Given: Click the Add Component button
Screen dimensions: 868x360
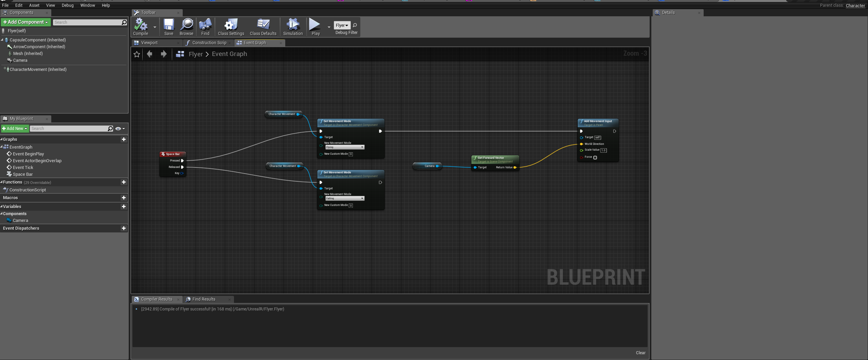Looking at the screenshot, I should coord(25,22).
